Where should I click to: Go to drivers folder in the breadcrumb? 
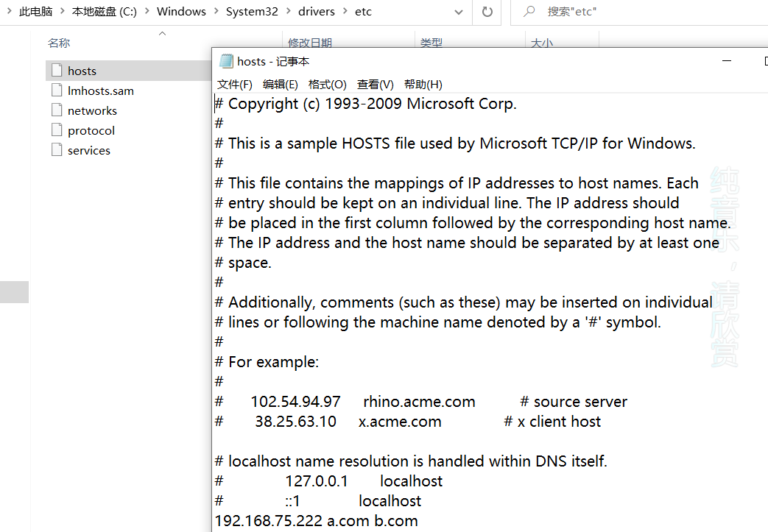click(x=317, y=11)
